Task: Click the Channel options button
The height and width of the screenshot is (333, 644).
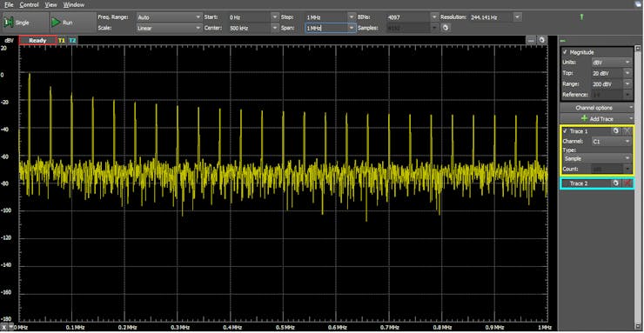Action: pos(596,108)
